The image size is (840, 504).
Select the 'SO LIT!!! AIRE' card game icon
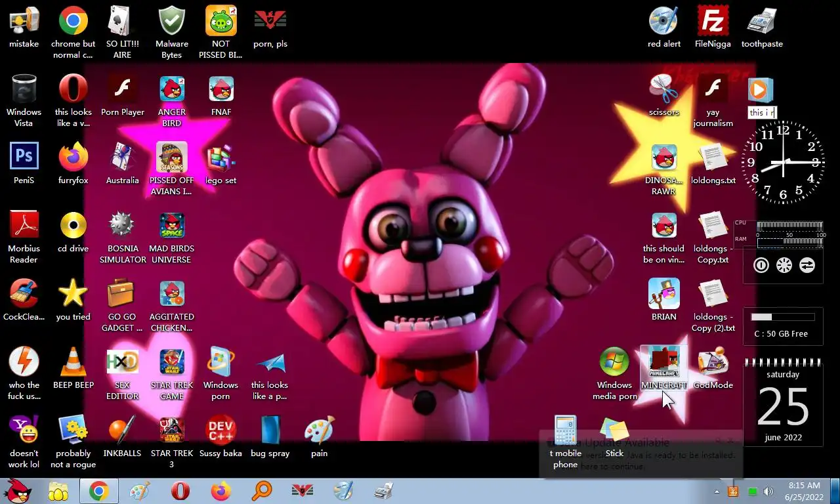(x=122, y=33)
